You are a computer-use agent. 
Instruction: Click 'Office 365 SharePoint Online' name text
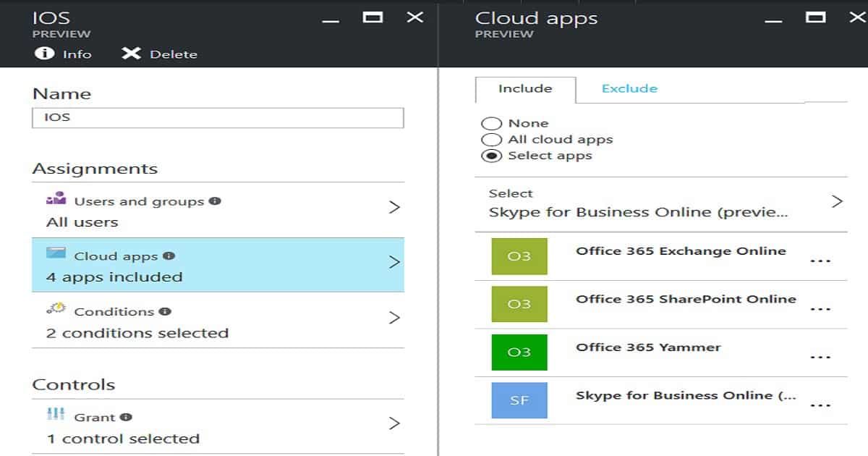coord(686,299)
